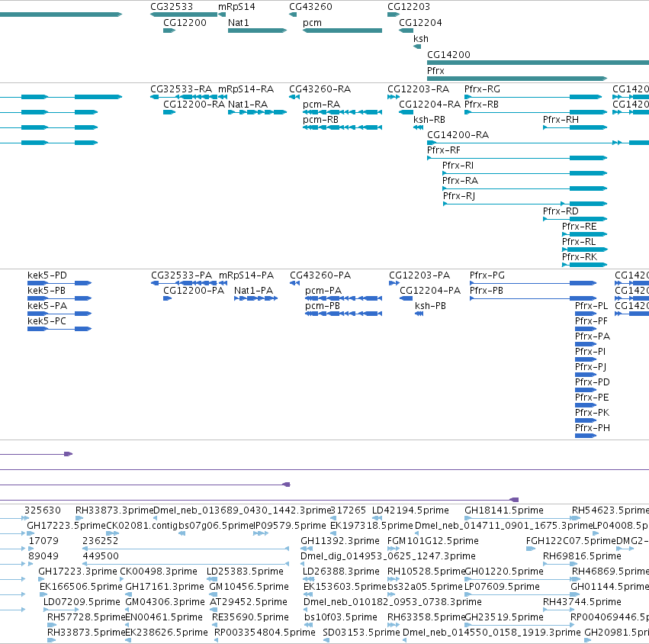Click the mRpS14 gene label
The image size is (649, 644).
tap(236, 7)
